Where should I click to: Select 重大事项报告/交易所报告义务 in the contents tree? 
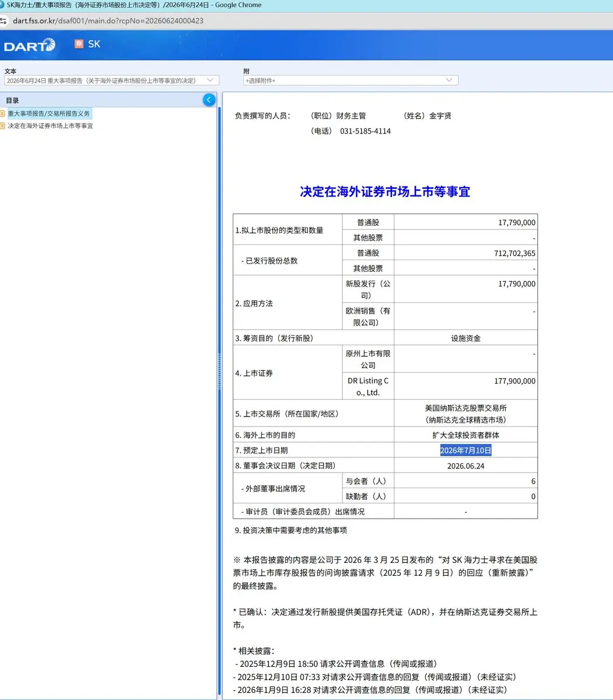click(49, 113)
